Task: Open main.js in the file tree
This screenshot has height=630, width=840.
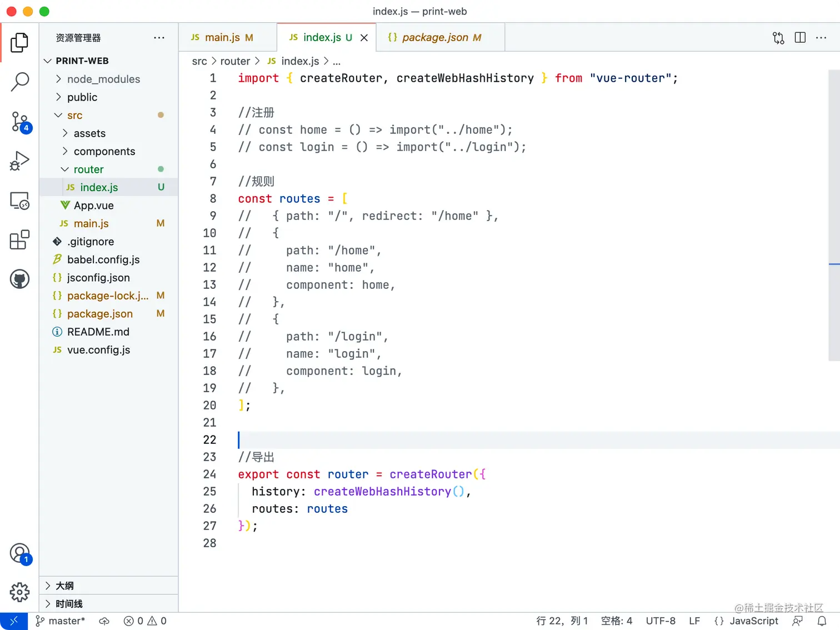Action: [109, 223]
